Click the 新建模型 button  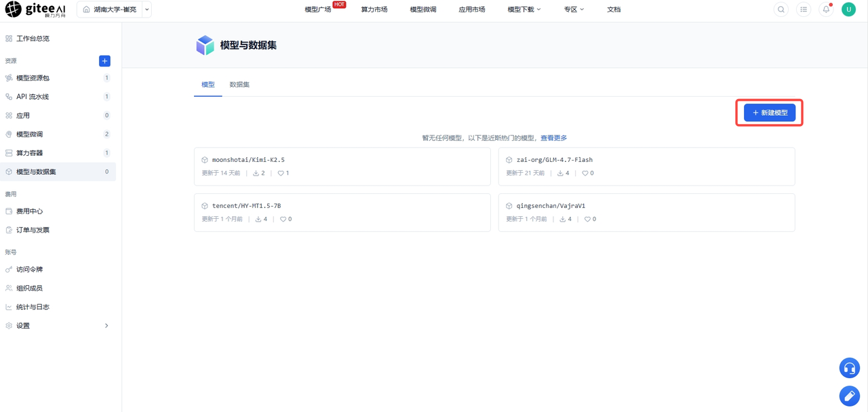point(770,112)
